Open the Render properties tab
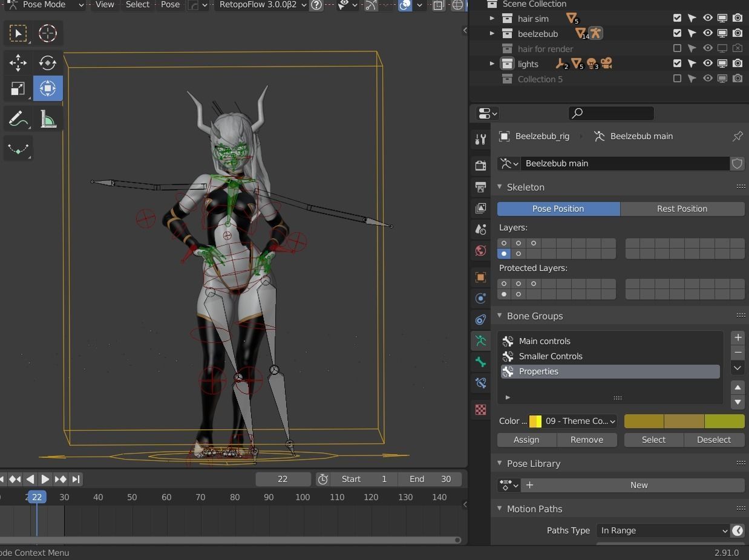The image size is (749, 560). click(481, 165)
